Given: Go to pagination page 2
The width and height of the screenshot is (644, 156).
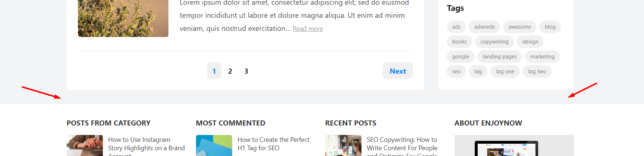Looking at the screenshot, I should tap(230, 71).
